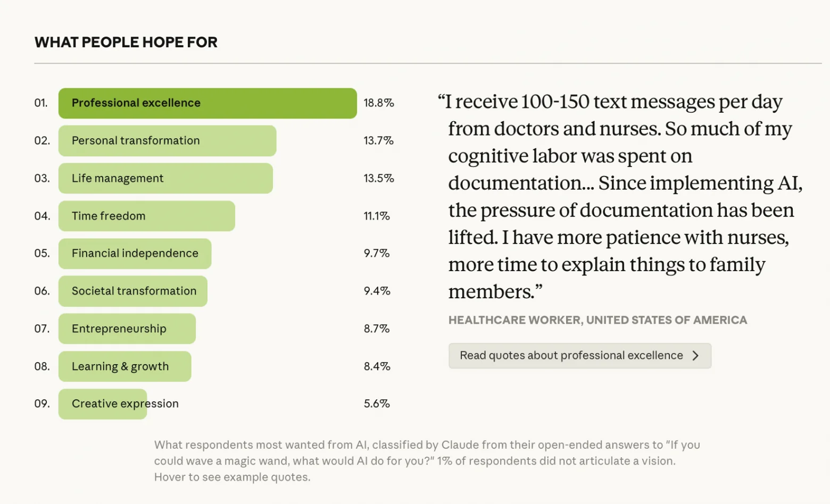This screenshot has width=830, height=504.
Task: Click the Healthcare Worker attribution line
Action: (597, 320)
